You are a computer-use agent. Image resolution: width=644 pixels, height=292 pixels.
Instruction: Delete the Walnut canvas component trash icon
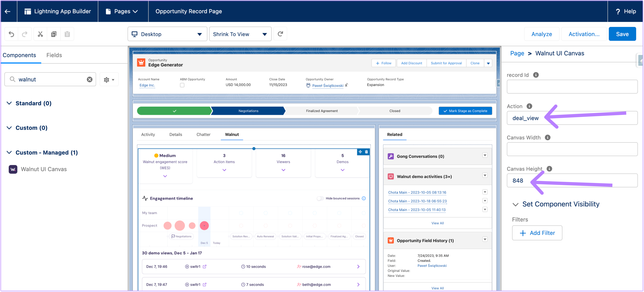[366, 152]
